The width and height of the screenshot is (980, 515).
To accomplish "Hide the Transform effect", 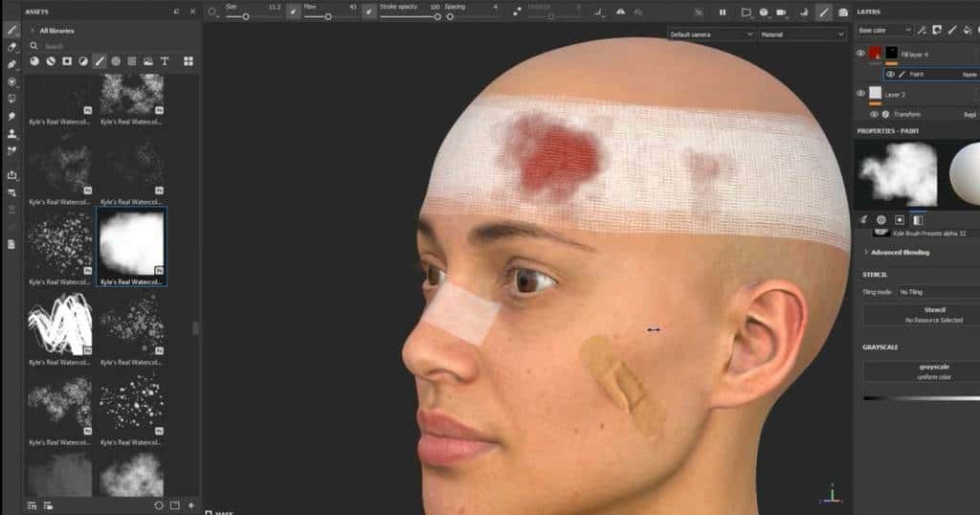I will click(x=874, y=114).
